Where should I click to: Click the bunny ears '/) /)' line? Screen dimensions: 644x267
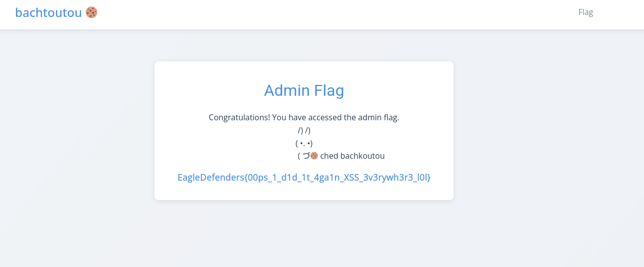pos(304,130)
